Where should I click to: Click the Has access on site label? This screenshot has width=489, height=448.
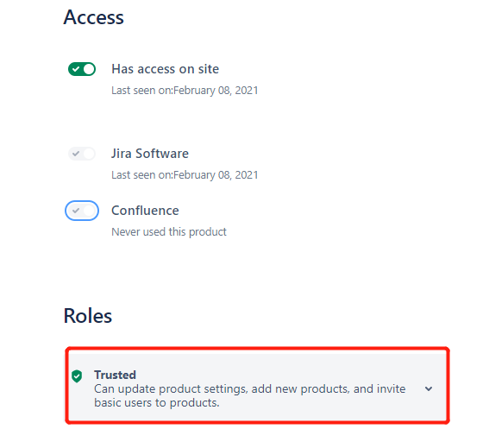pyautogui.click(x=166, y=69)
